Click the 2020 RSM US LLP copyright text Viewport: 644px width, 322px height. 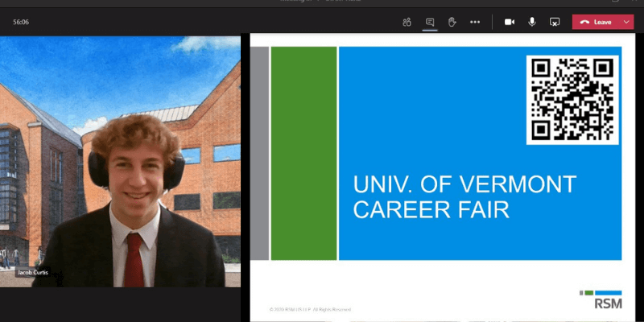click(310, 309)
